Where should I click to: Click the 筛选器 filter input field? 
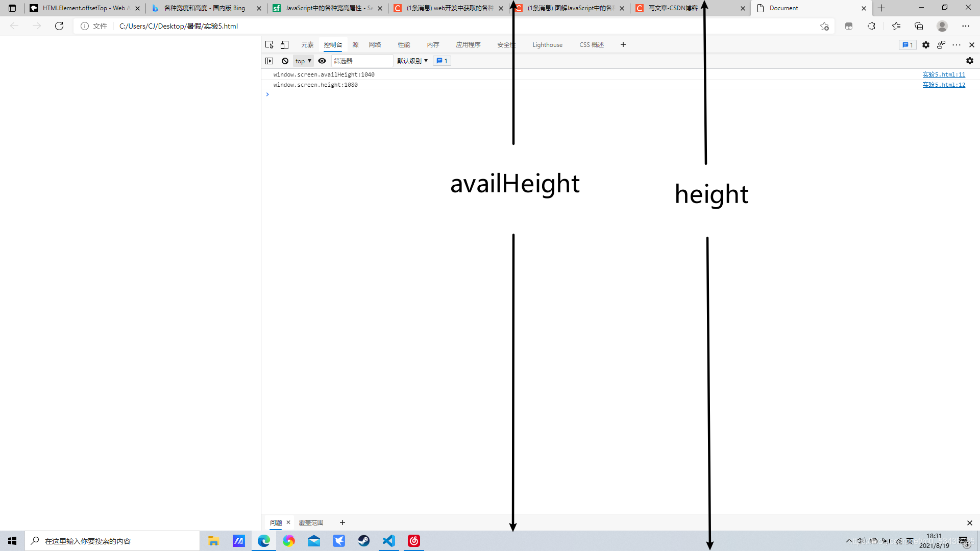pyautogui.click(x=361, y=61)
